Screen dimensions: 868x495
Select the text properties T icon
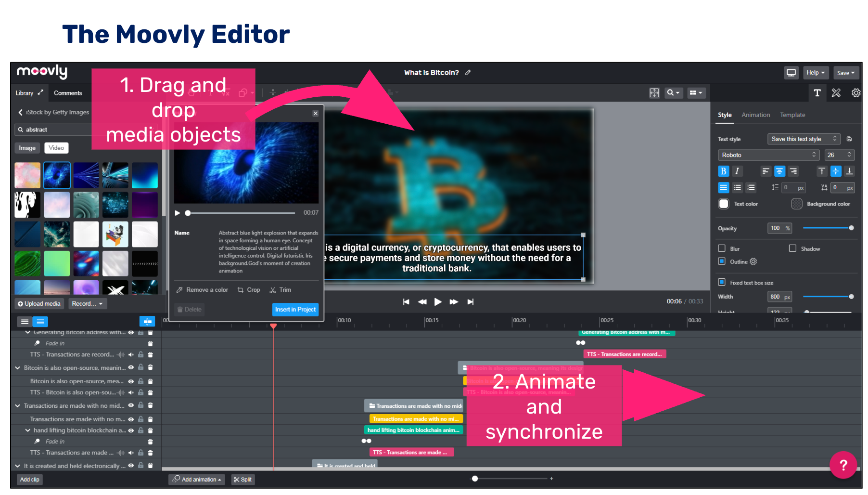(x=817, y=93)
